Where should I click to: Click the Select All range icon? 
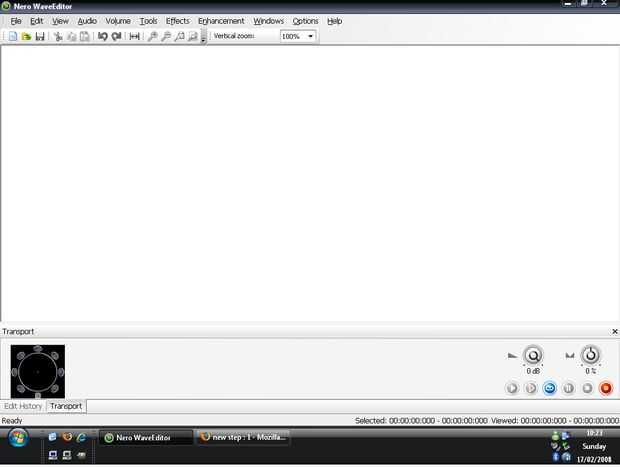click(134, 36)
